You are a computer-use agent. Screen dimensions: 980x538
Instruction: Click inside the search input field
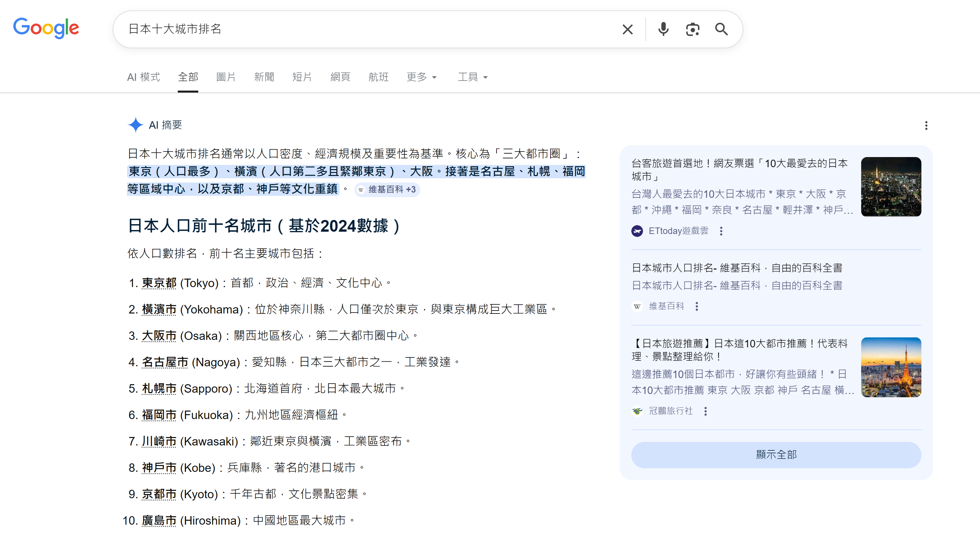[x=343, y=29]
